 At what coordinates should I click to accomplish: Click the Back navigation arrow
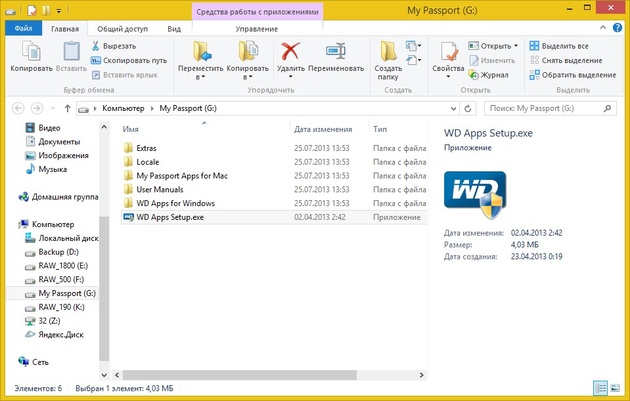click(x=18, y=108)
